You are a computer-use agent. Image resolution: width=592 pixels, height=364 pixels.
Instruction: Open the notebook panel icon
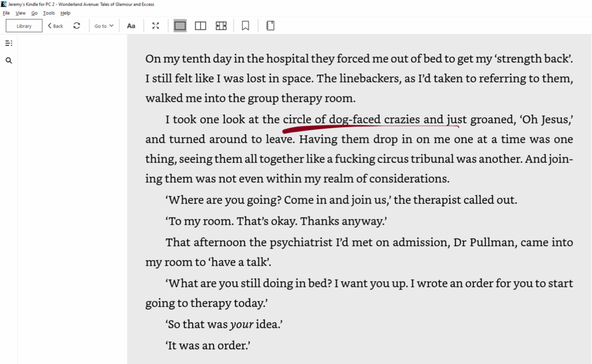coord(270,26)
